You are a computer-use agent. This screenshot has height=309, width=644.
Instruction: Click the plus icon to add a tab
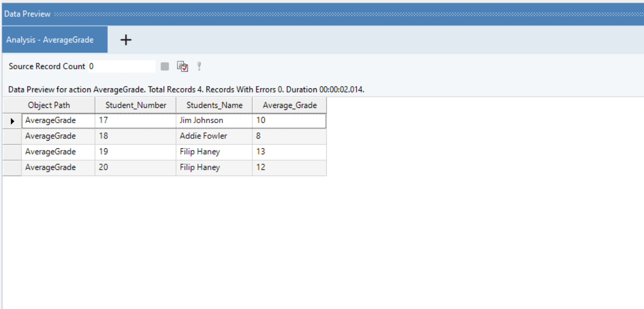pyautogui.click(x=126, y=40)
